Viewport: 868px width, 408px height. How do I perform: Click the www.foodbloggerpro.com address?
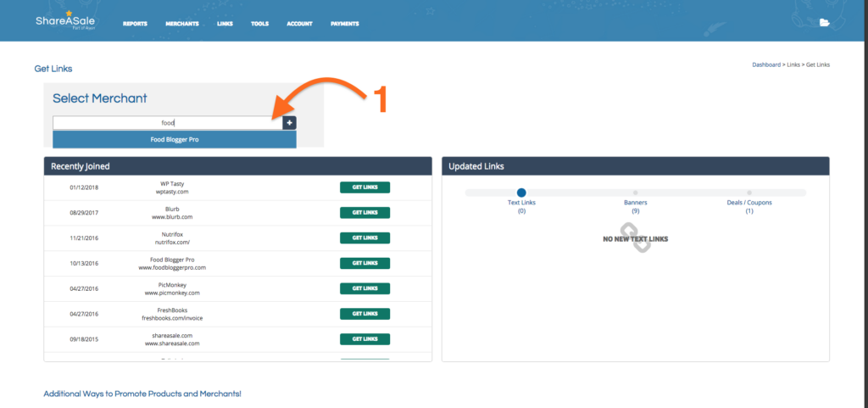pos(172,267)
